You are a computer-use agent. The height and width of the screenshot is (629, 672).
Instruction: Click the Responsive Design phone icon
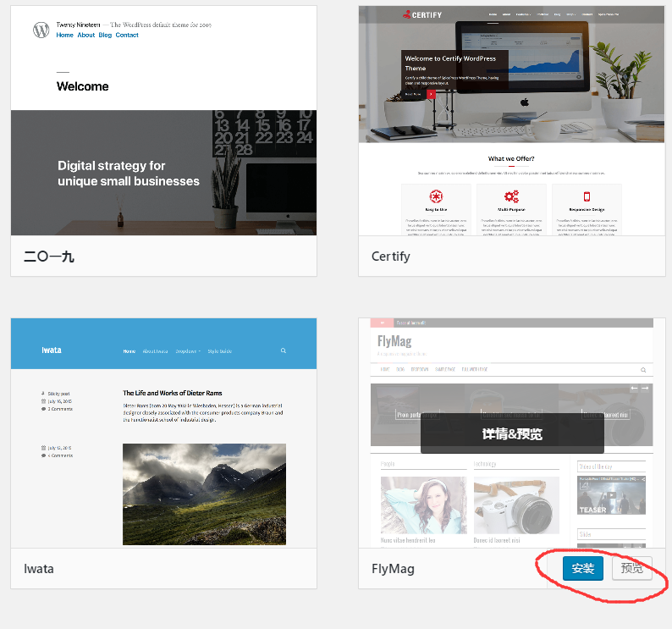(587, 196)
